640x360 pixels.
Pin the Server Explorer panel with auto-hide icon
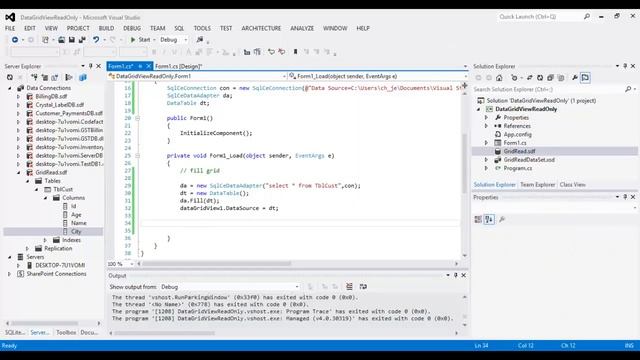(91, 66)
